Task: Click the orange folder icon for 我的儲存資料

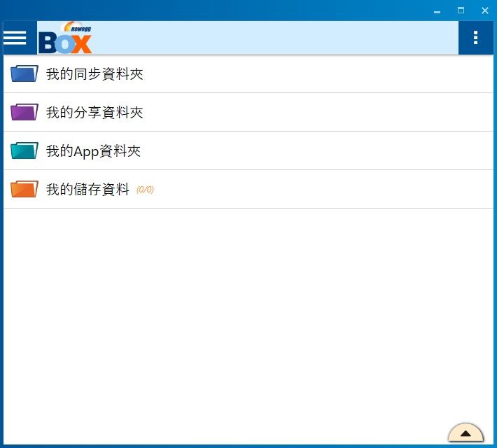Action: point(24,189)
